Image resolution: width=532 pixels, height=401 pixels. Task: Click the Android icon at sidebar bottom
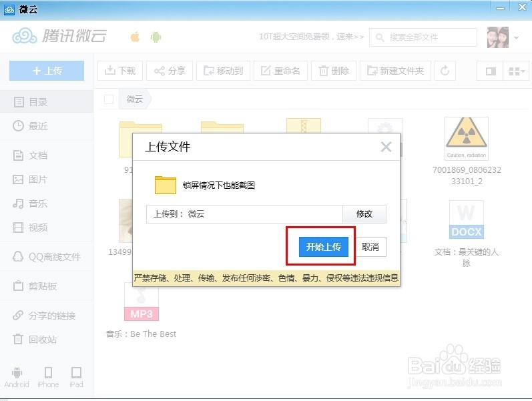17,377
